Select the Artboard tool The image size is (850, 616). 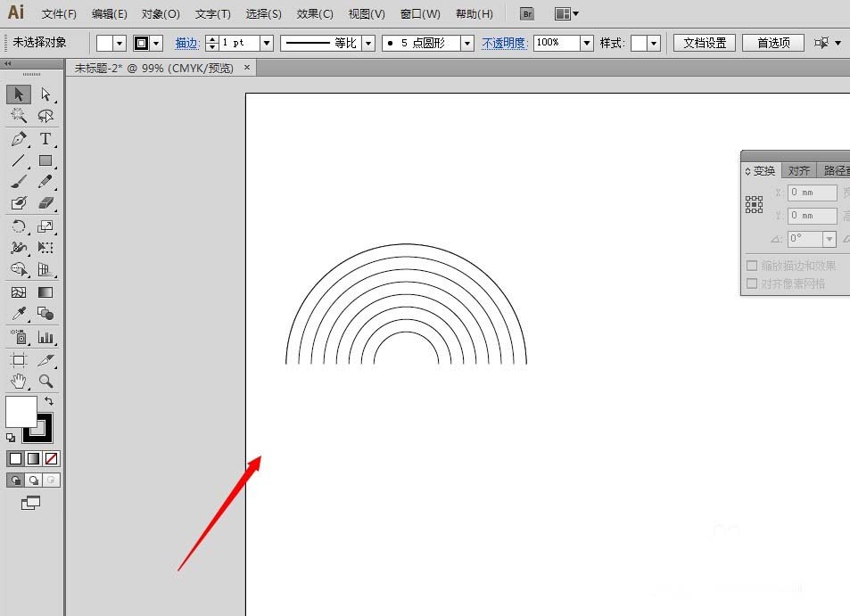pyautogui.click(x=19, y=360)
